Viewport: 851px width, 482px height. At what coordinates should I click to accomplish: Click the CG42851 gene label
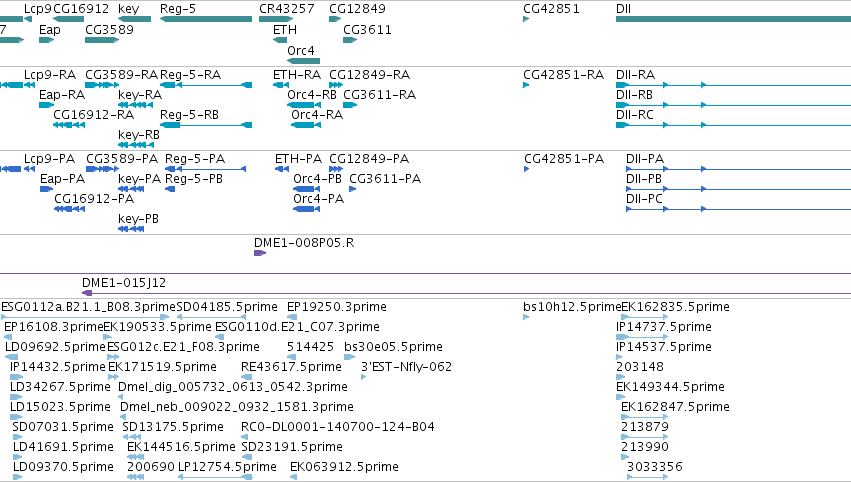point(551,9)
